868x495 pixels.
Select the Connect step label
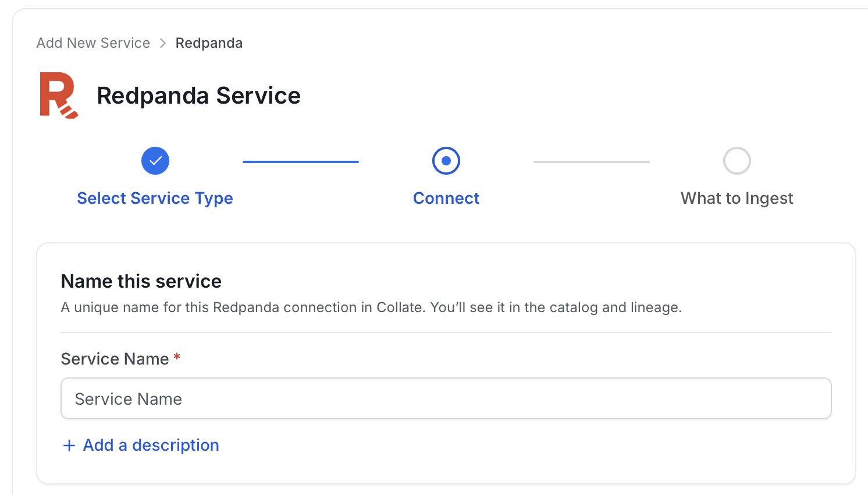(446, 198)
